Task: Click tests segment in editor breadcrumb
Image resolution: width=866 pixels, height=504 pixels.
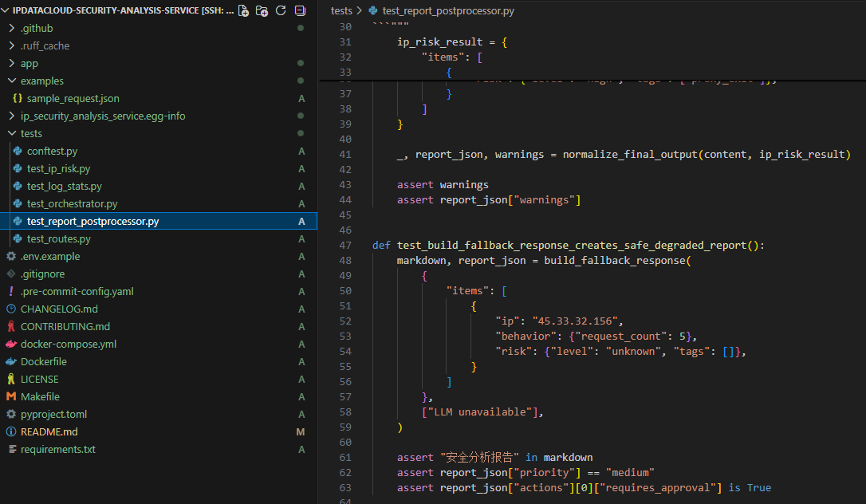Action: pos(341,11)
